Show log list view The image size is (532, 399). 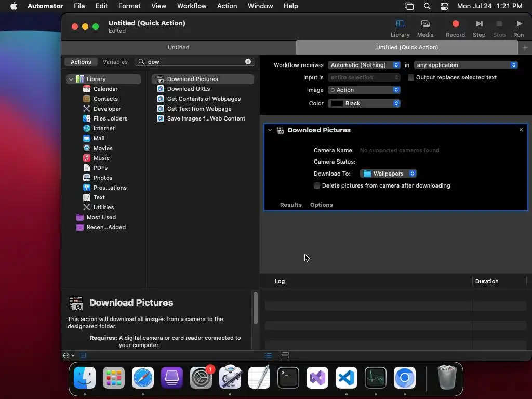(x=268, y=355)
